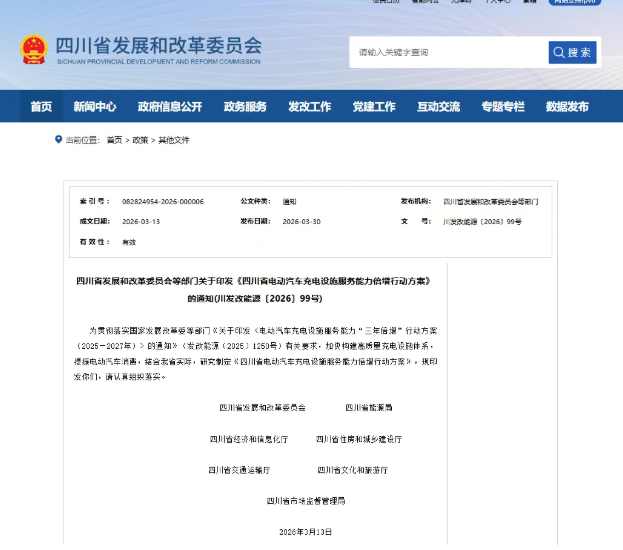The width and height of the screenshot is (623, 550).
Task: Open the 政务服务 menu item
Action: pyautogui.click(x=245, y=107)
